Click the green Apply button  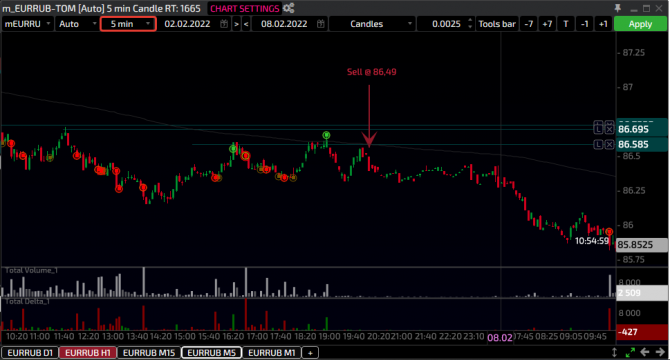pos(640,24)
